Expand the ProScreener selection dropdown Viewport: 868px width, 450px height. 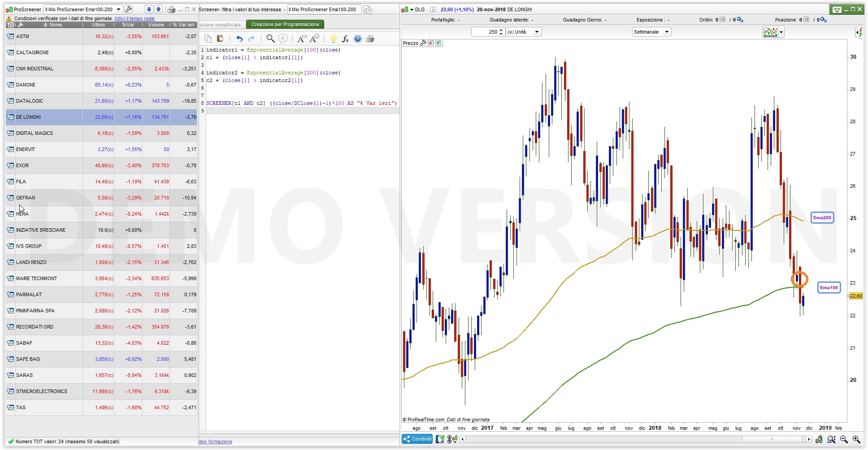point(118,9)
